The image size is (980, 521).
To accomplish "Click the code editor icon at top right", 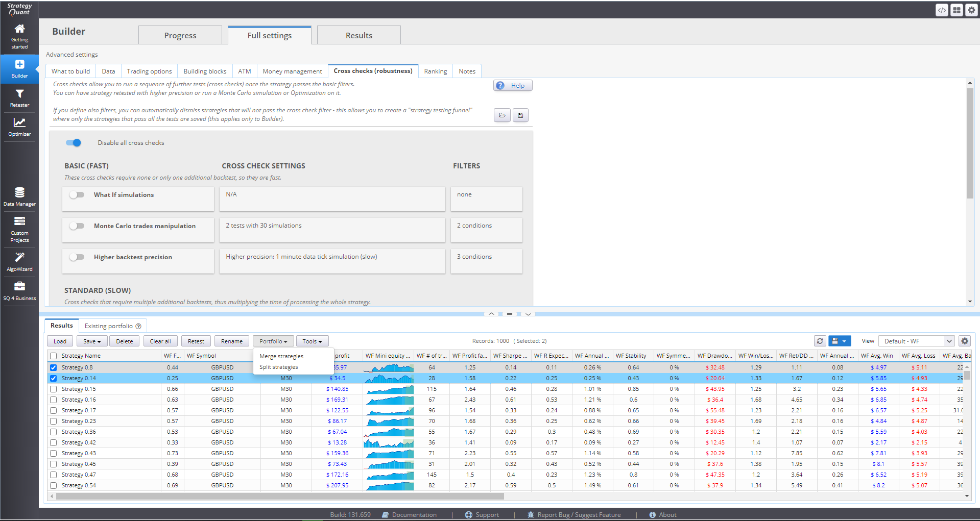I will tap(942, 10).
